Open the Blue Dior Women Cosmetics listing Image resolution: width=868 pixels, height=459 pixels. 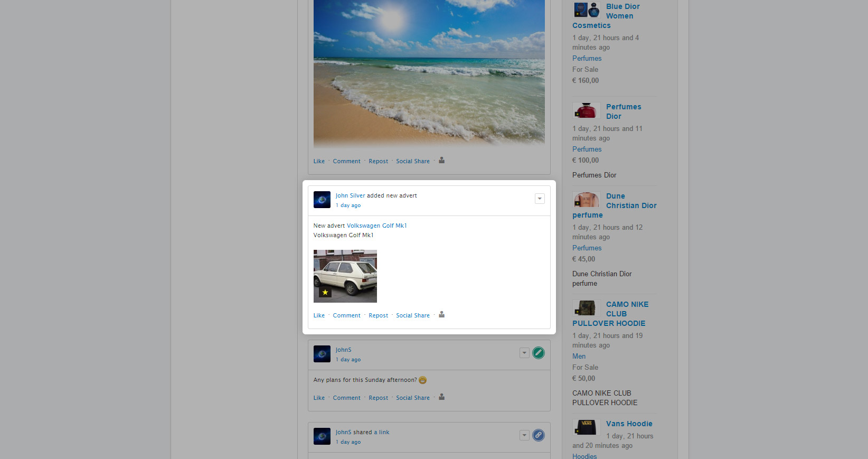(622, 11)
